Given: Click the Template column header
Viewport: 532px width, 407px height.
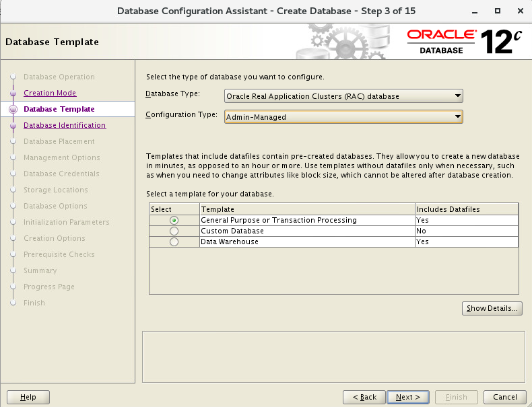Looking at the screenshot, I should click(x=307, y=209).
